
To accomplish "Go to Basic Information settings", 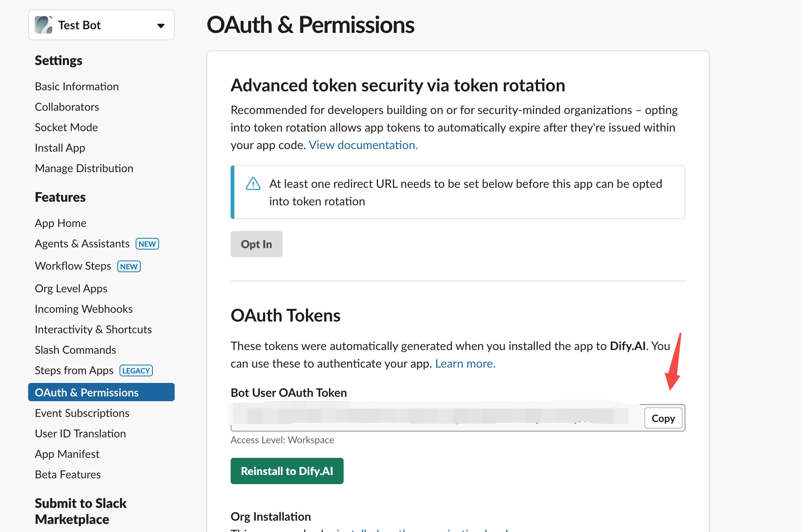I will (x=77, y=86).
